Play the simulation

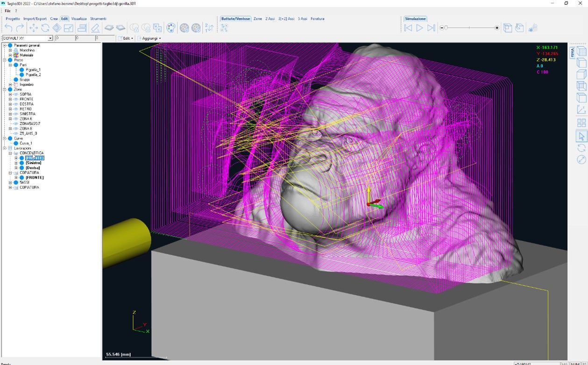419,28
